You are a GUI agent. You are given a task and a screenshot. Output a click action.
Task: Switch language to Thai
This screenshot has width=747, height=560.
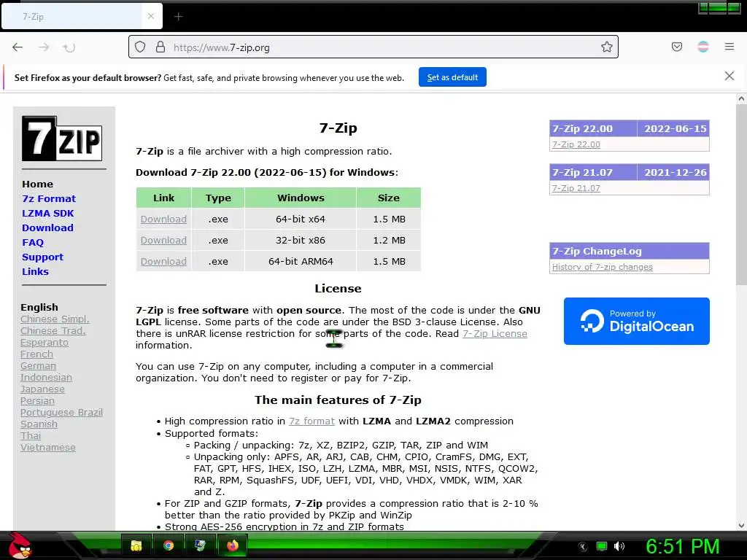[31, 436]
